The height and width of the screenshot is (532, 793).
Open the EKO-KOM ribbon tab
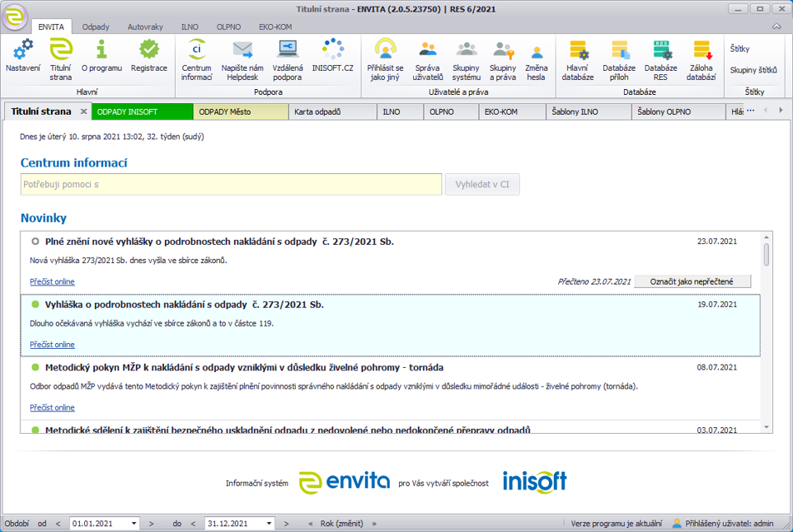point(275,27)
